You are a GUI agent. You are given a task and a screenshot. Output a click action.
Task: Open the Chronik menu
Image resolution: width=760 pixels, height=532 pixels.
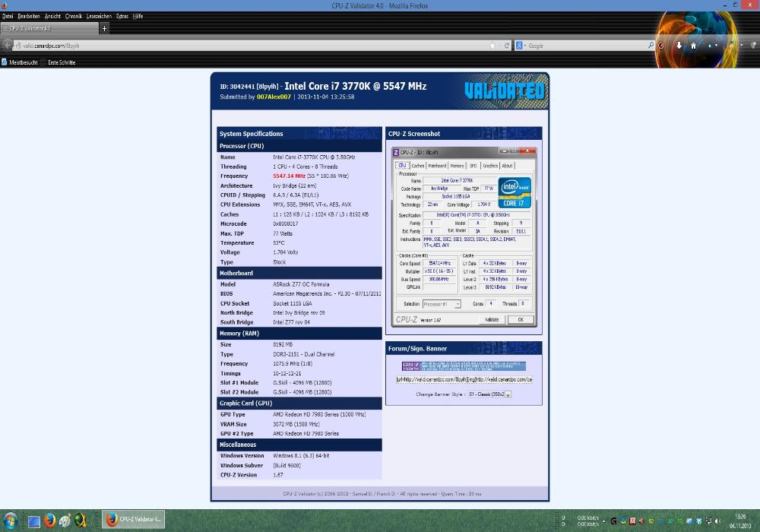[74, 16]
